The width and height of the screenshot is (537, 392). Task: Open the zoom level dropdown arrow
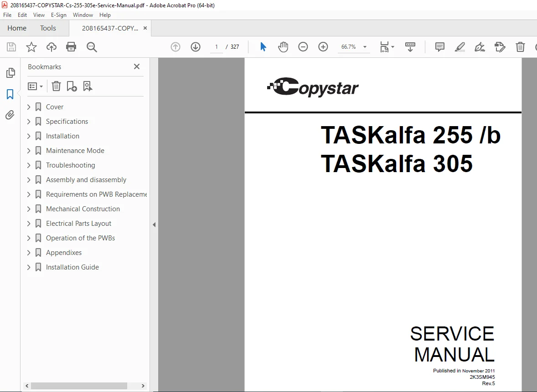tap(365, 47)
